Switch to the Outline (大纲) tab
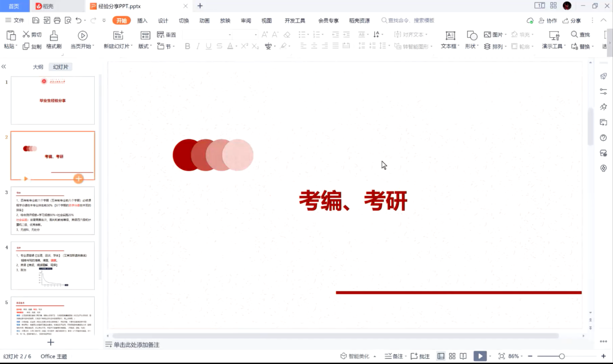 point(38,67)
